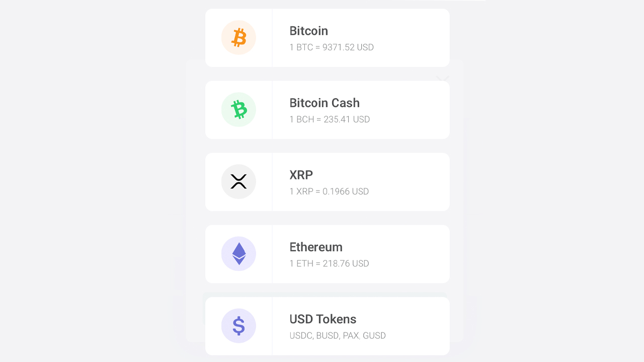Click the orange Bitcoin logo icon
The width and height of the screenshot is (644, 362).
[238, 38]
